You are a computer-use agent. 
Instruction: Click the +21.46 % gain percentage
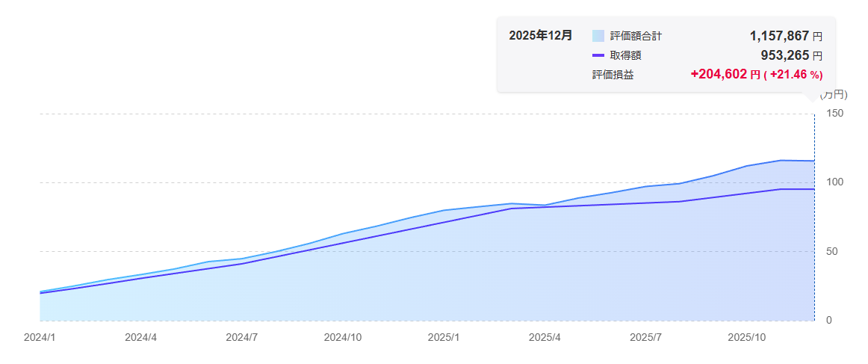(793, 75)
